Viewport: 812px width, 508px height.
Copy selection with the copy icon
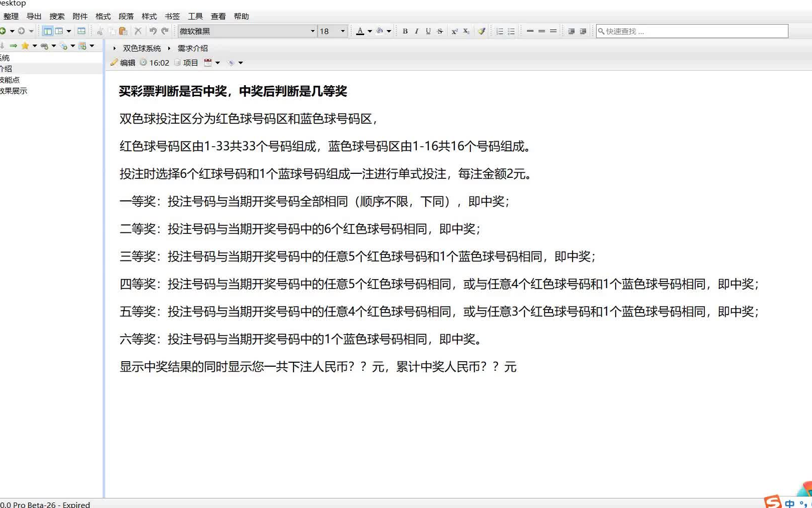(x=112, y=31)
